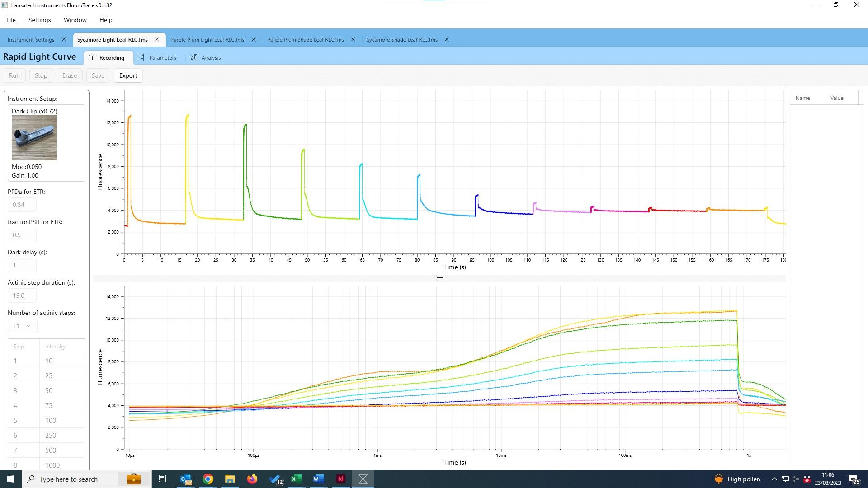Open Google Chrome from the taskbar
Image resolution: width=868 pixels, height=488 pixels.
[x=208, y=479]
